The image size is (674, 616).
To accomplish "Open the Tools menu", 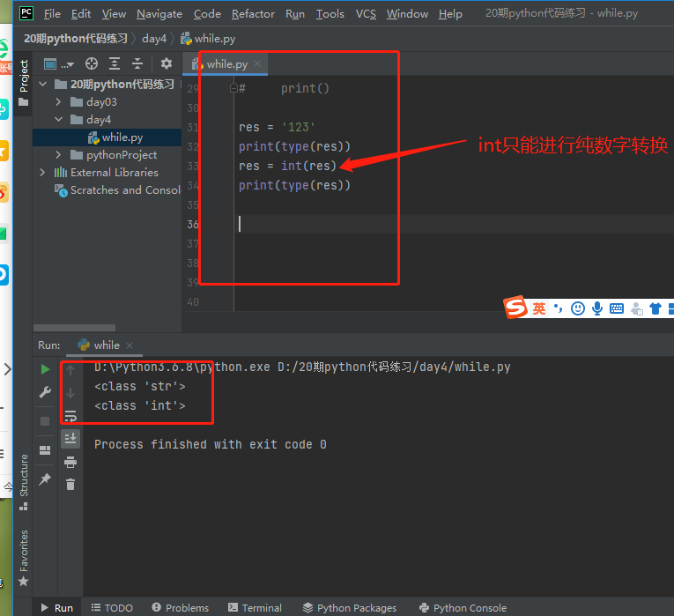I will point(330,14).
